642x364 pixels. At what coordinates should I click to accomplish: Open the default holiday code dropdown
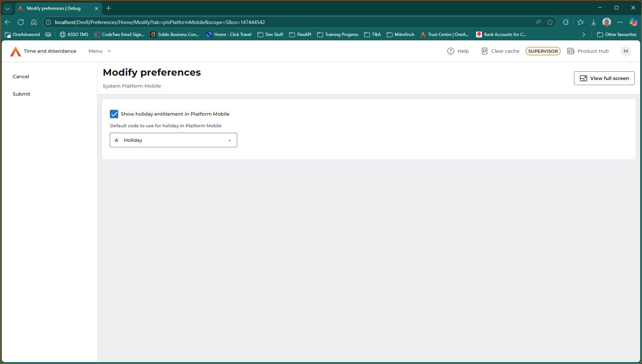(x=174, y=140)
